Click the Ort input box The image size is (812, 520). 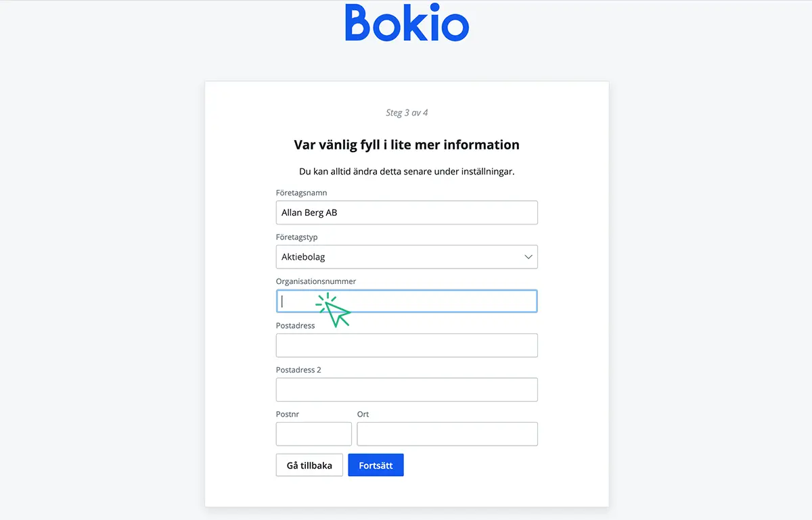tap(447, 434)
